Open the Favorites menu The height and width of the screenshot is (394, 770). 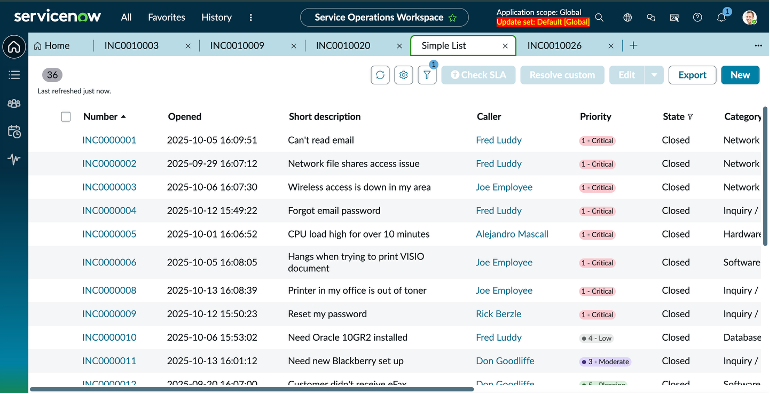click(x=166, y=18)
